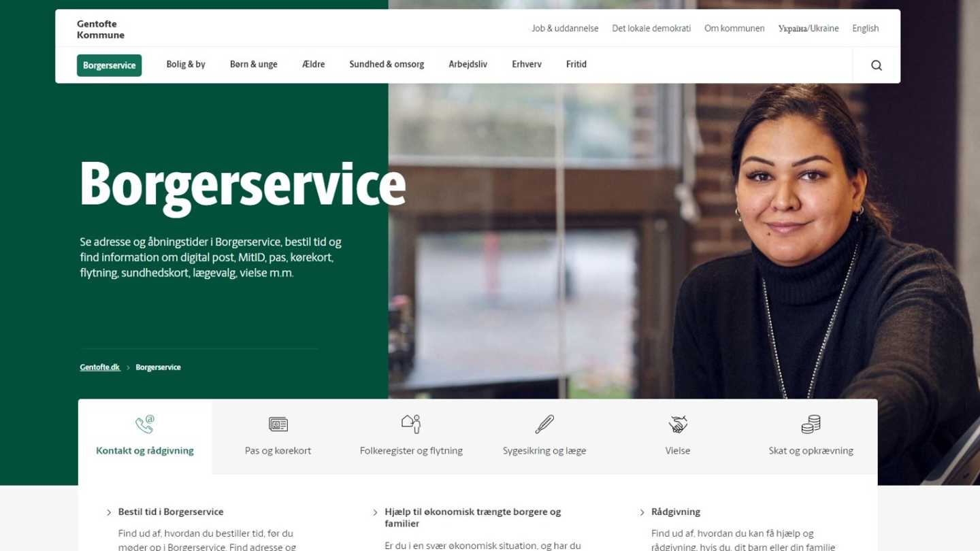Image resolution: width=980 pixels, height=551 pixels.
Task: Switch to the Vielse tab
Action: pyautogui.click(x=678, y=437)
